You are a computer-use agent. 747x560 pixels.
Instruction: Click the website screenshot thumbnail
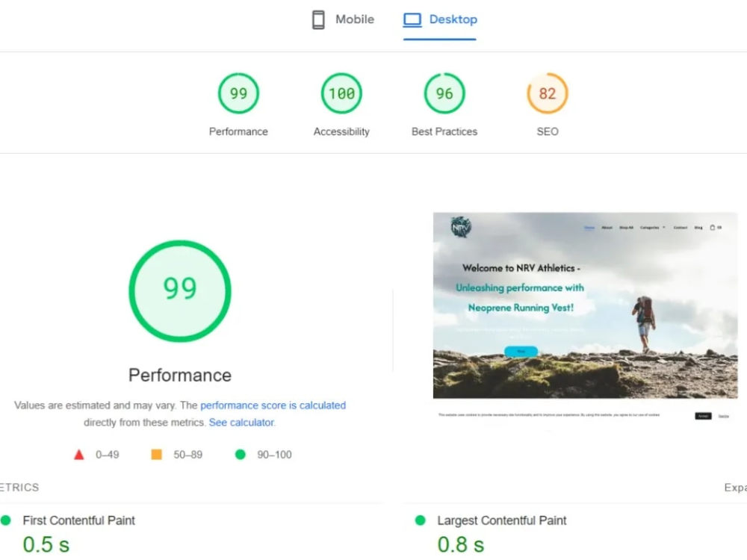(x=585, y=318)
